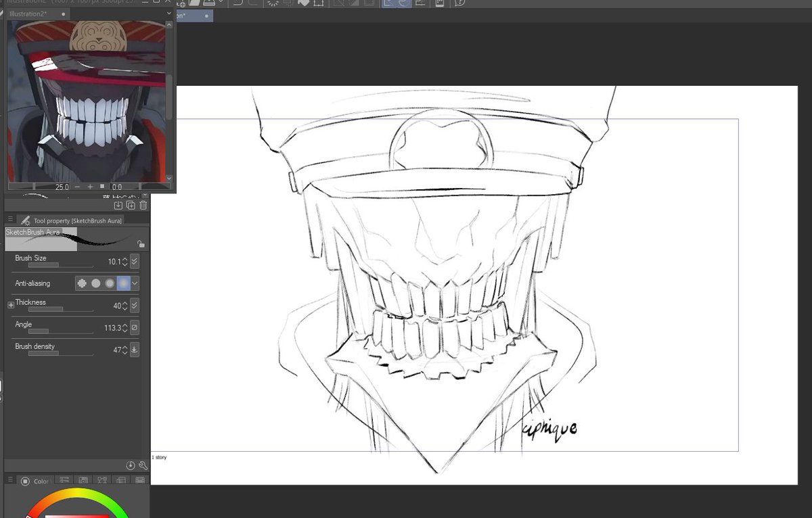Click the Fill bucket icon in command bar
The image size is (812, 518).
click(x=304, y=3)
